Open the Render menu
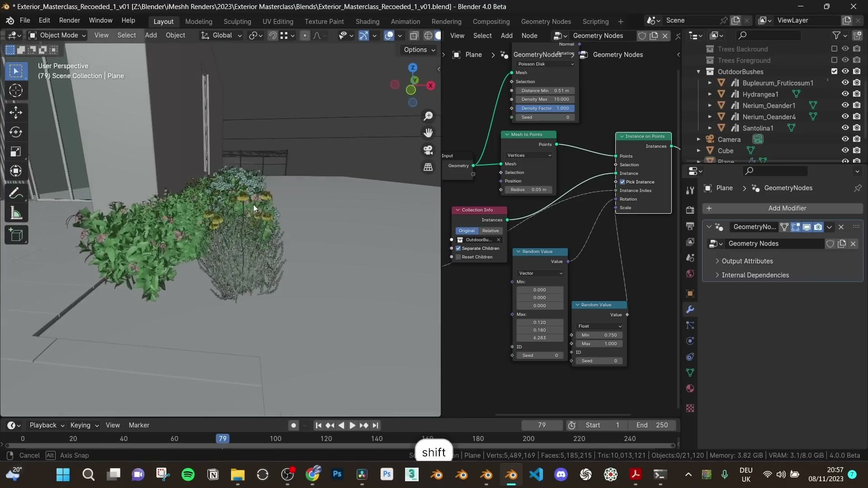Screen dimensions: 868x488 click(x=70, y=20)
